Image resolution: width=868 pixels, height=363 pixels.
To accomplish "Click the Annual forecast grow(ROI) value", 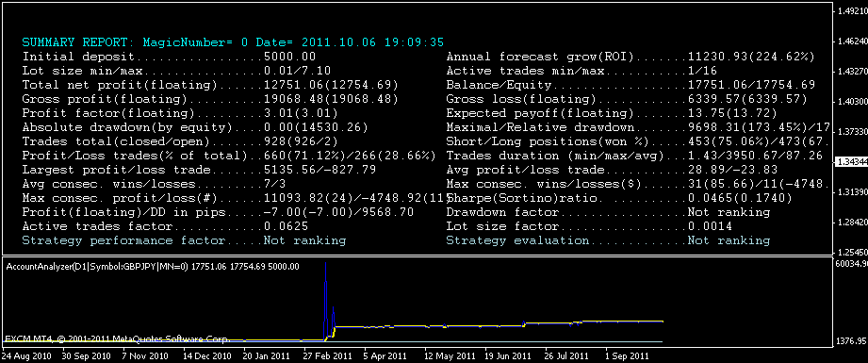I will point(751,57).
